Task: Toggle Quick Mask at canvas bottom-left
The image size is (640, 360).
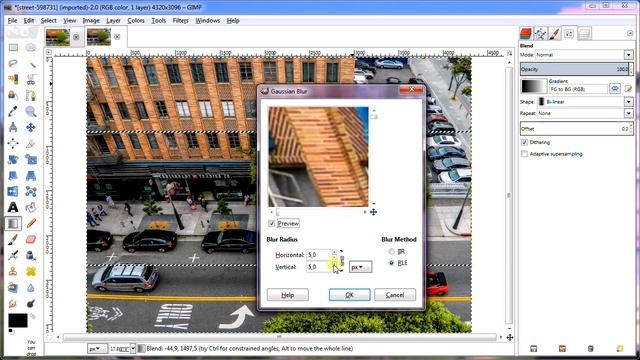Action: click(49, 338)
